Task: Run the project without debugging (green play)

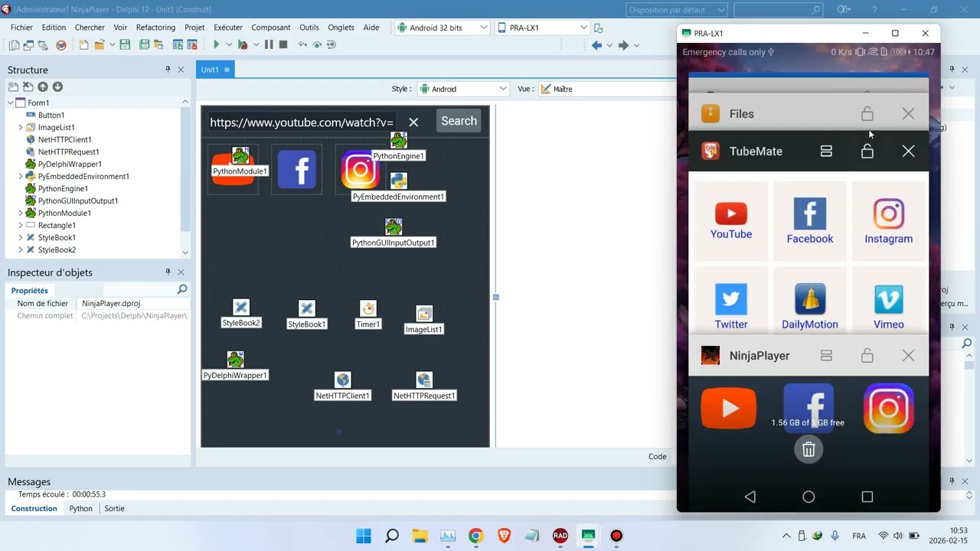Action: [217, 45]
